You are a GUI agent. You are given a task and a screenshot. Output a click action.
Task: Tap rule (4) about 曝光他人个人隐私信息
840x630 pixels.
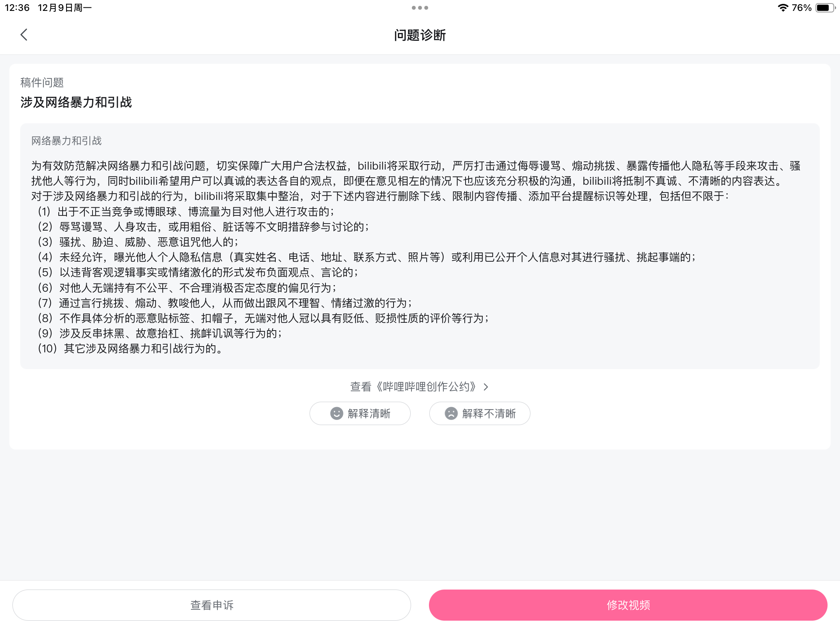[x=367, y=257]
